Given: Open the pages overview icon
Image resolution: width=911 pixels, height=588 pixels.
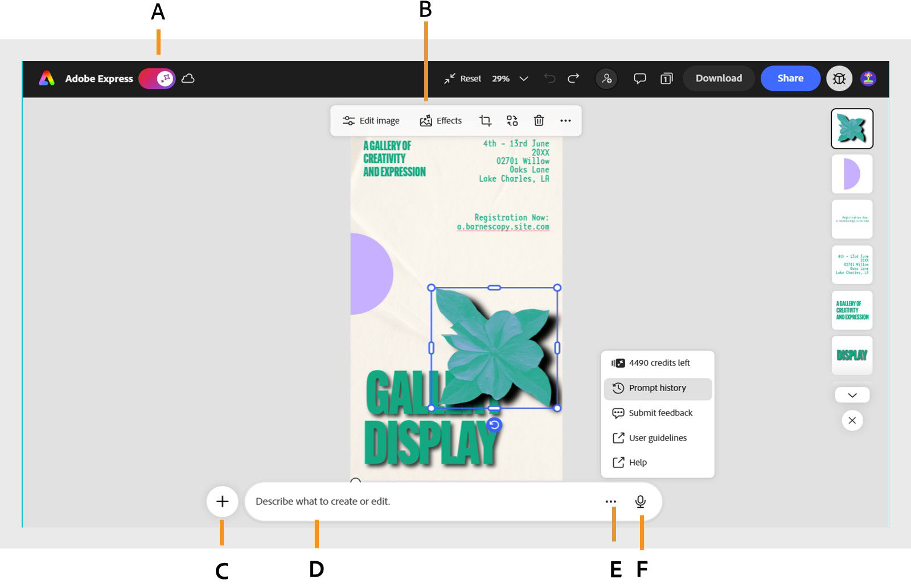Looking at the screenshot, I should tap(665, 79).
